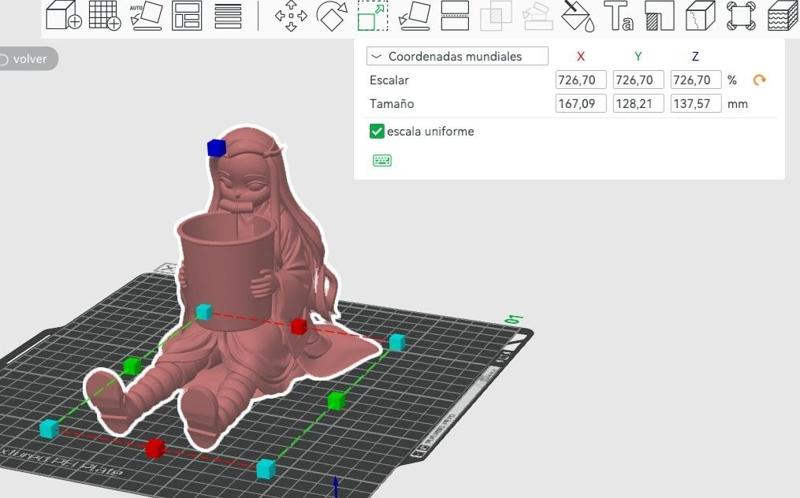Screen dimensions: 800x498
Task: Click the Z Tamaño field 137,57
Action: point(696,104)
